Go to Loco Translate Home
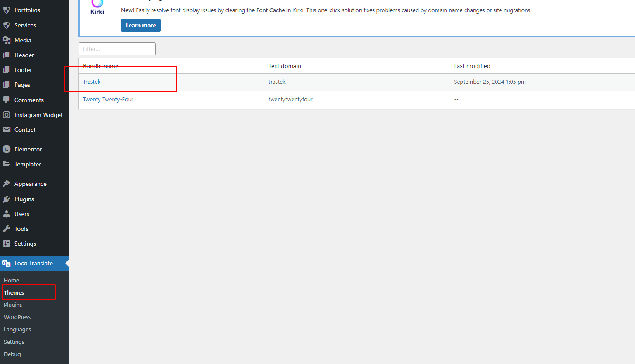Image resolution: width=635 pixels, height=364 pixels. (11, 280)
